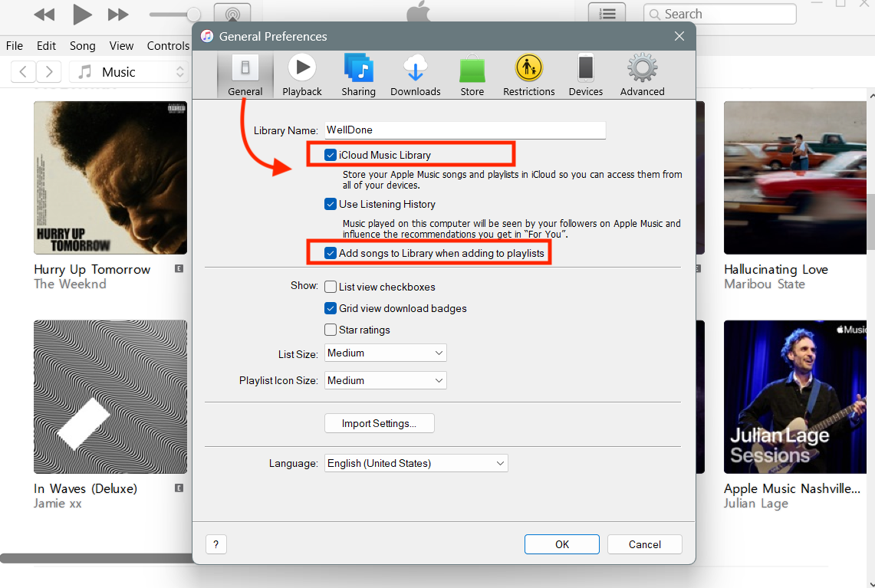
Task: Click the Maribou State artist name
Action: [x=765, y=284]
